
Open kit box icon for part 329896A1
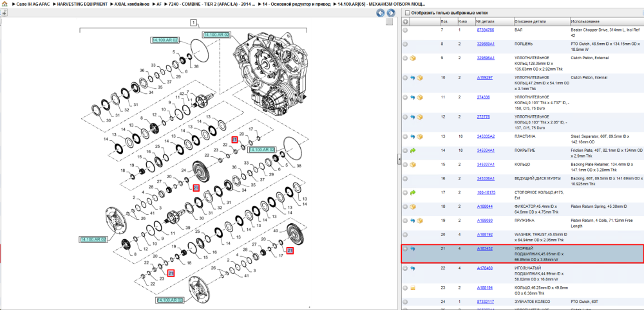413,59
